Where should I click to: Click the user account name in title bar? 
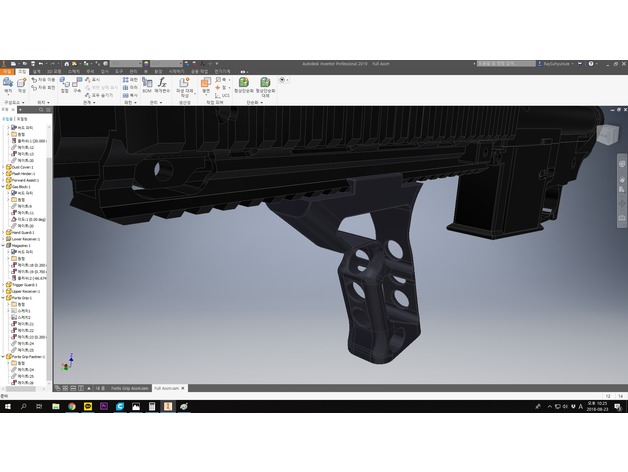[x=556, y=64]
